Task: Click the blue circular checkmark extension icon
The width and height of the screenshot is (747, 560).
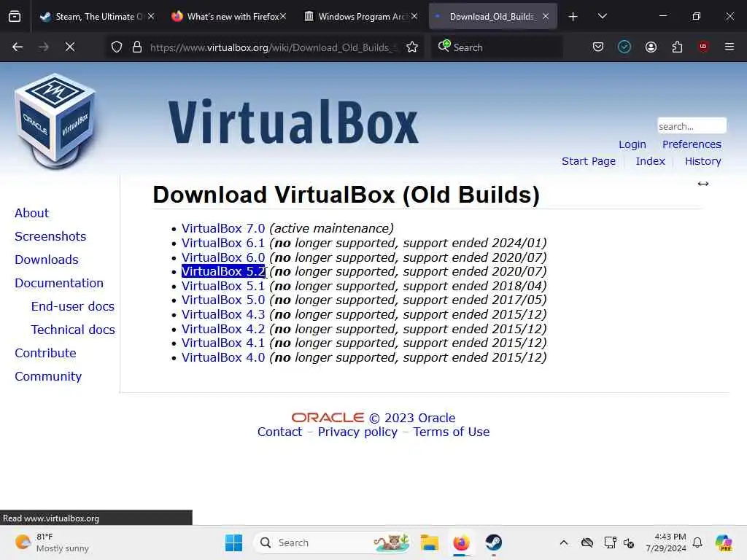Action: point(624,47)
